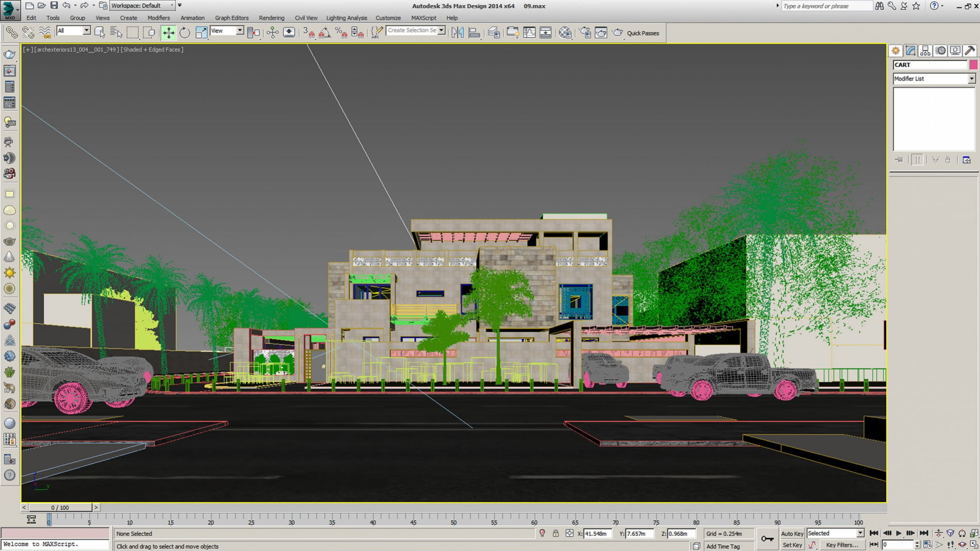The width and height of the screenshot is (980, 551).
Task: Open the Modifiers menu
Action: pos(158,18)
